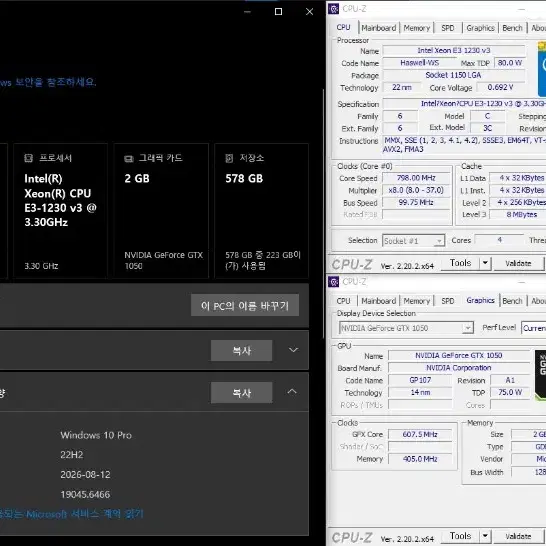This screenshot has width=546, height=546.
Task: Click the Windows 10 Pro edition text
Action: (x=96, y=435)
